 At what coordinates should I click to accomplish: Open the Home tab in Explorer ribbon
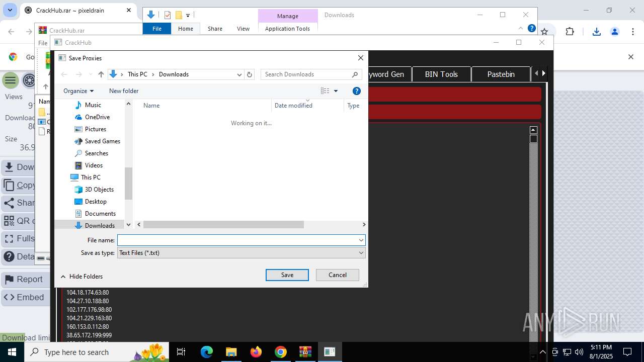click(x=186, y=29)
